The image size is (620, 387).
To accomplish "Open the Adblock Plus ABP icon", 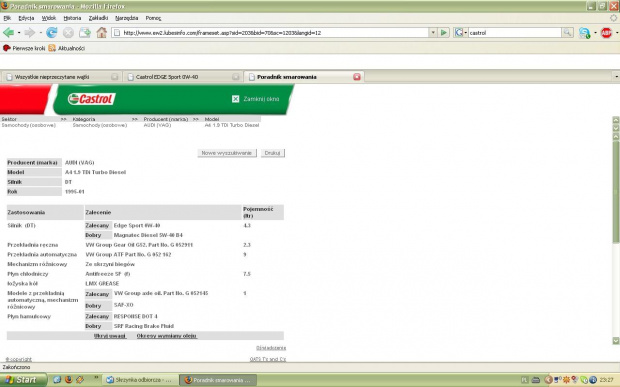I will click(x=606, y=33).
